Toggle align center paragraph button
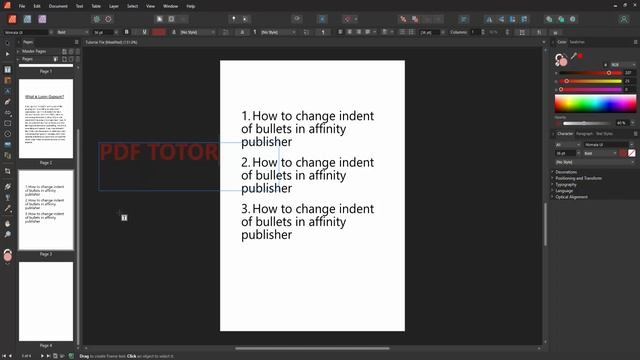 pos(349,32)
